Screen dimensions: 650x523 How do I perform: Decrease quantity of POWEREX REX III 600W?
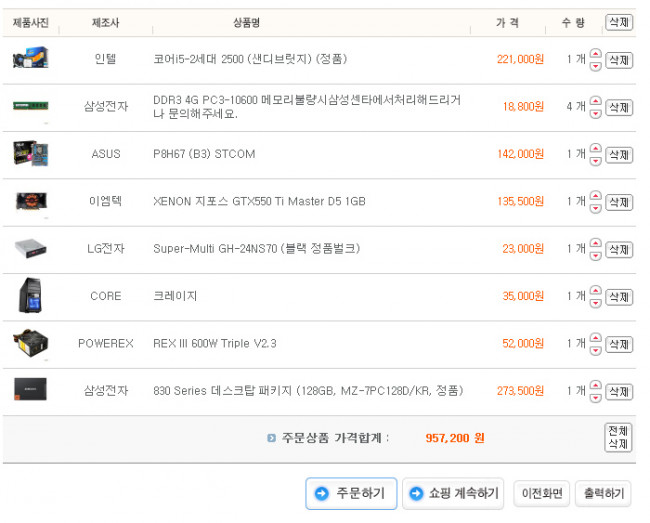(x=596, y=350)
